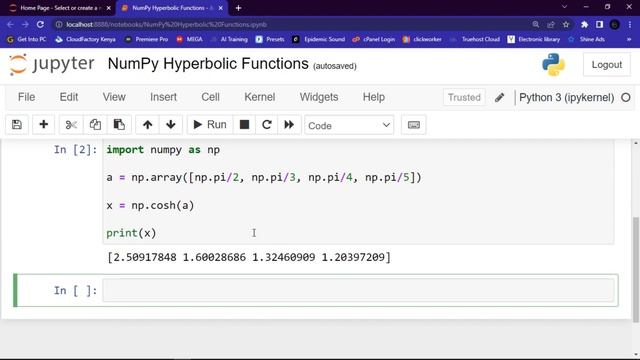Image resolution: width=640 pixels, height=360 pixels.
Task: Restart kernel and rerun all with fast-forward icon
Action: [289, 124]
